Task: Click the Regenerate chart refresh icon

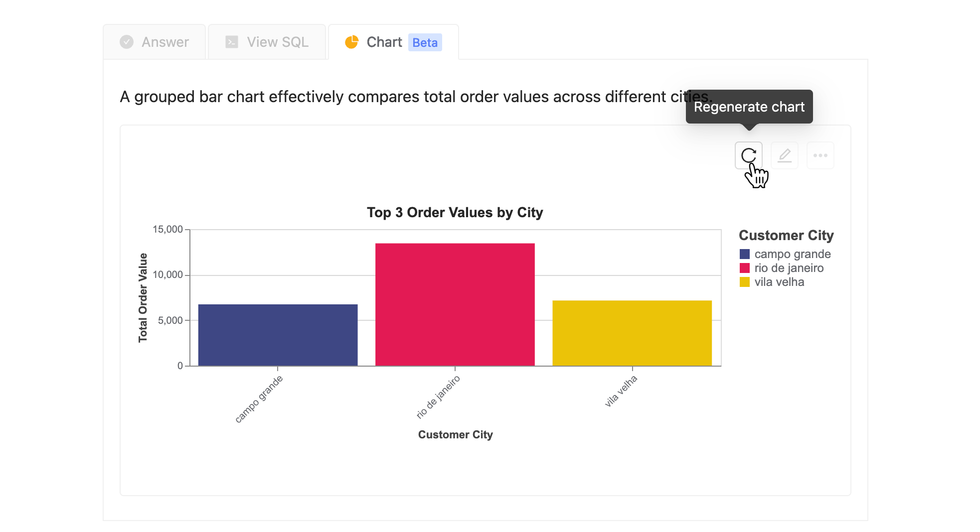Action: click(x=748, y=155)
